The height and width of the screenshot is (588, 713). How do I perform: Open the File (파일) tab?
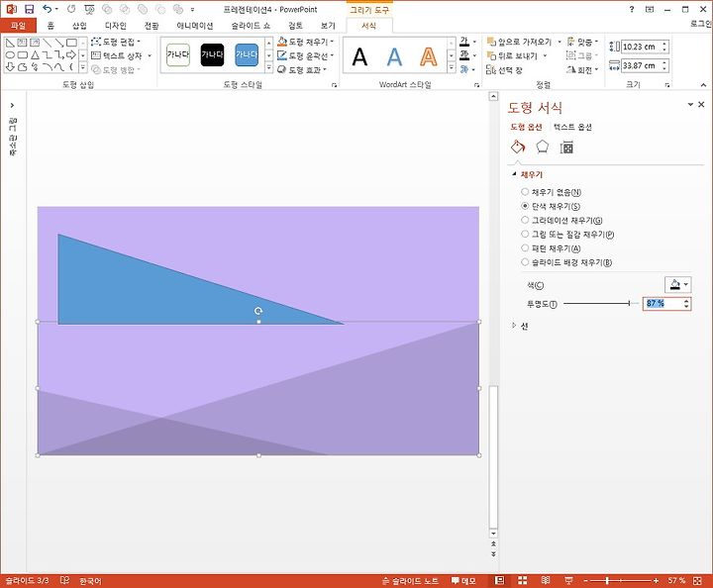(18, 26)
